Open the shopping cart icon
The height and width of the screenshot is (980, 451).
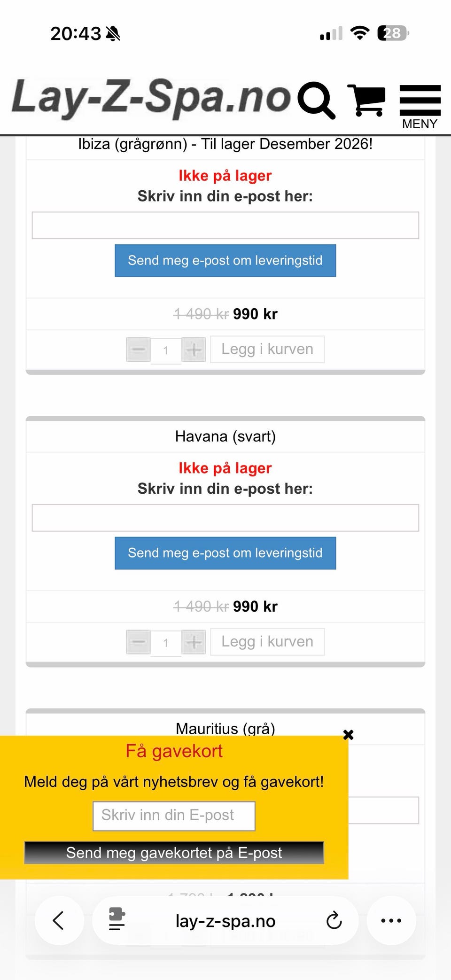pos(366,100)
